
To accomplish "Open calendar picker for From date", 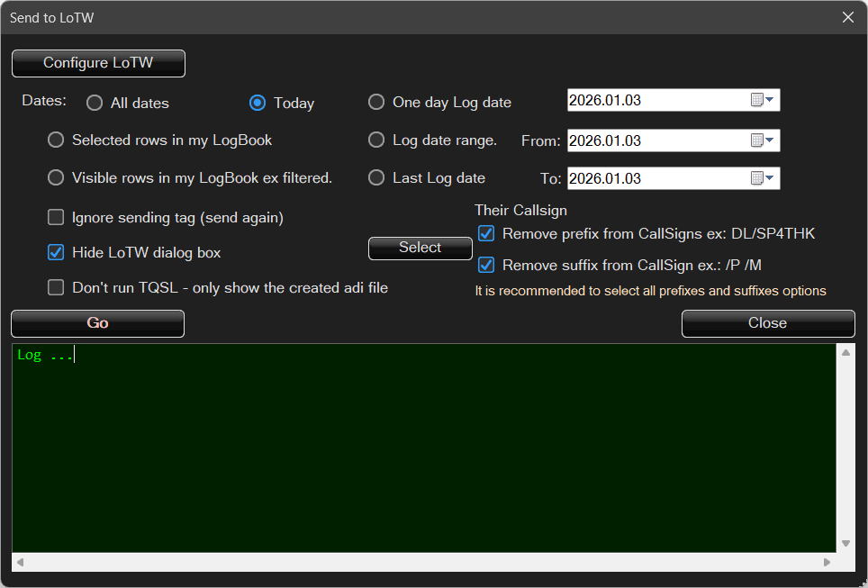I will tap(763, 140).
